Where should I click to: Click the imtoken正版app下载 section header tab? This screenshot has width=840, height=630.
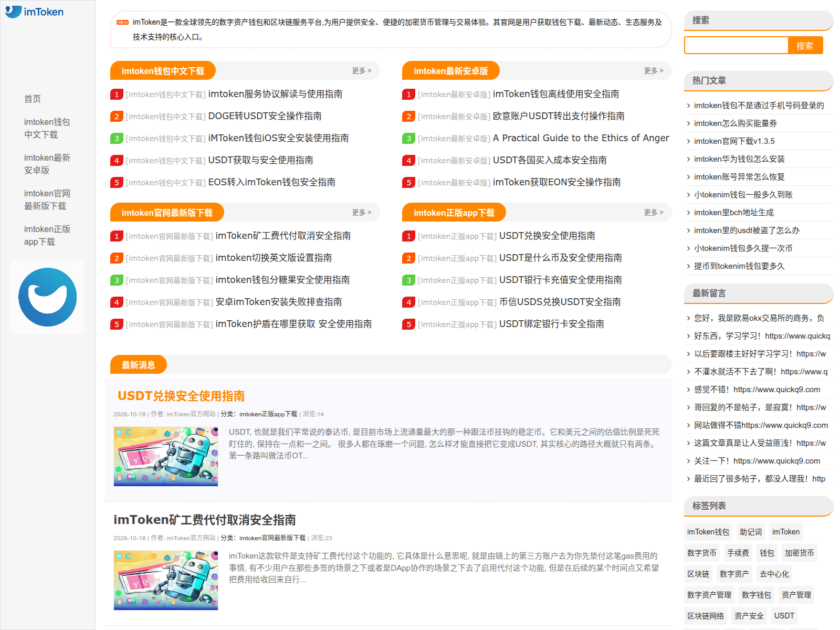(x=454, y=213)
